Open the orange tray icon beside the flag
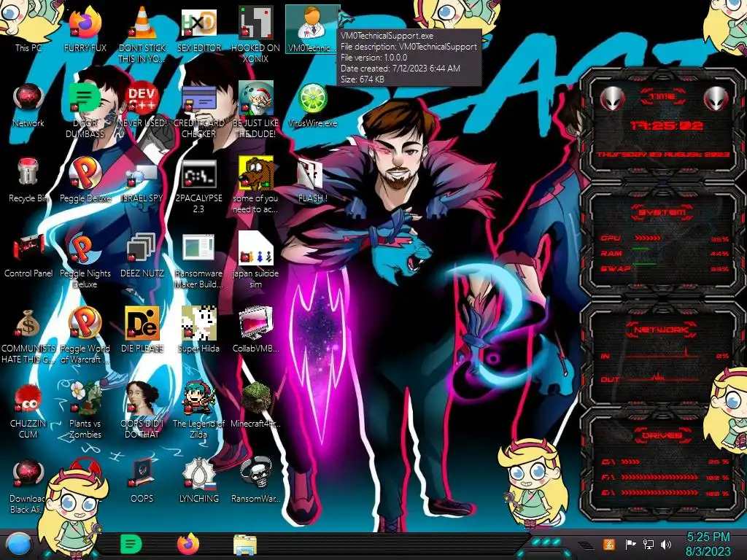The image size is (747, 560). coord(608,544)
